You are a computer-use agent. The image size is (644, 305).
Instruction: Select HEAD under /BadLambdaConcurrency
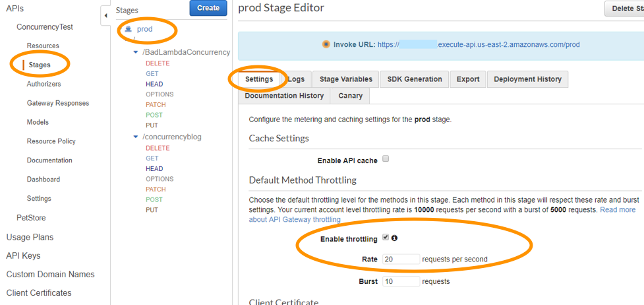click(x=154, y=84)
